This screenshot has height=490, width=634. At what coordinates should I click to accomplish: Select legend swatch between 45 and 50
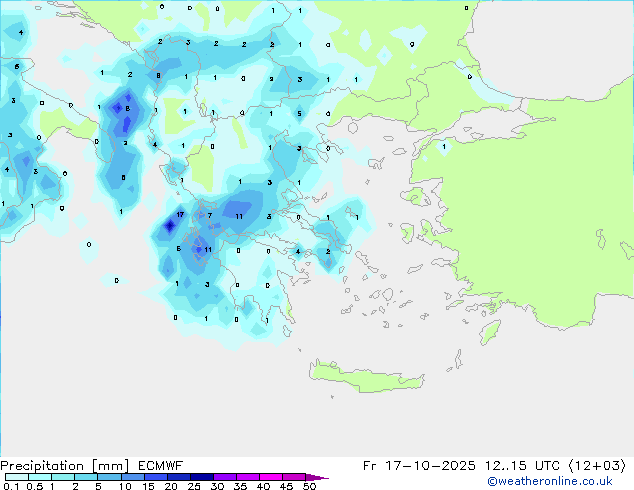pos(294,477)
